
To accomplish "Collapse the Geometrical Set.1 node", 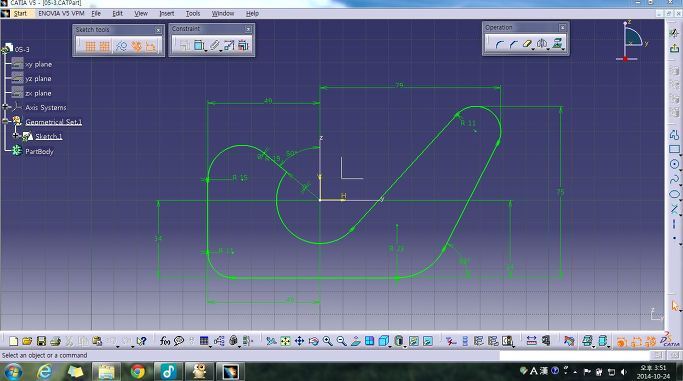I will [x=5, y=121].
